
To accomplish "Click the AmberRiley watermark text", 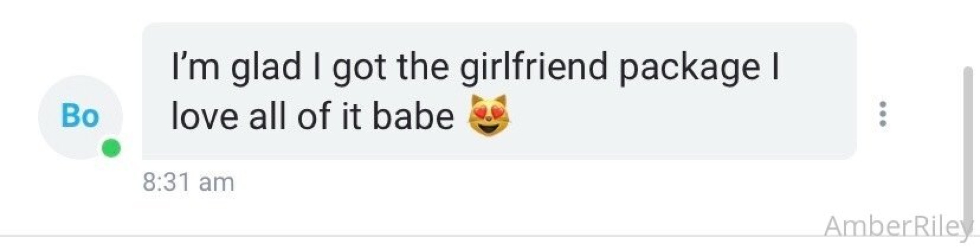I will [x=898, y=226].
